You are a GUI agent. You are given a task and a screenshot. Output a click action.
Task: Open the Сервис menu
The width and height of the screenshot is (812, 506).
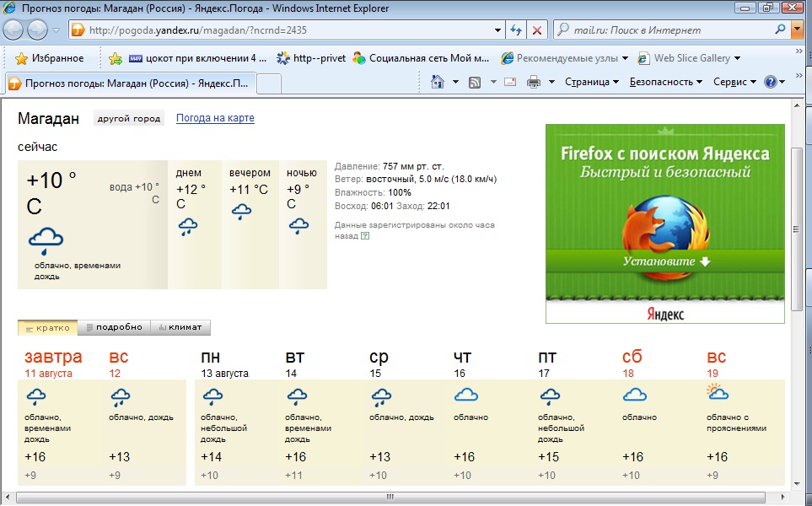click(734, 82)
